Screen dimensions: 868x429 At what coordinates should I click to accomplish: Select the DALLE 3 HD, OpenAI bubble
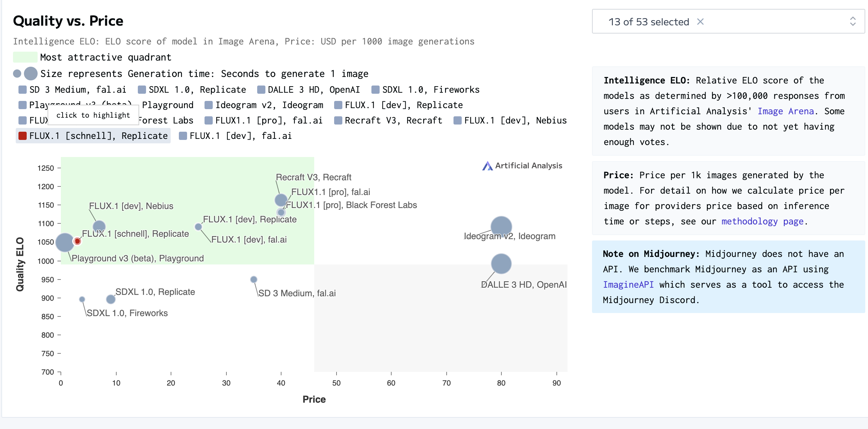tap(501, 264)
